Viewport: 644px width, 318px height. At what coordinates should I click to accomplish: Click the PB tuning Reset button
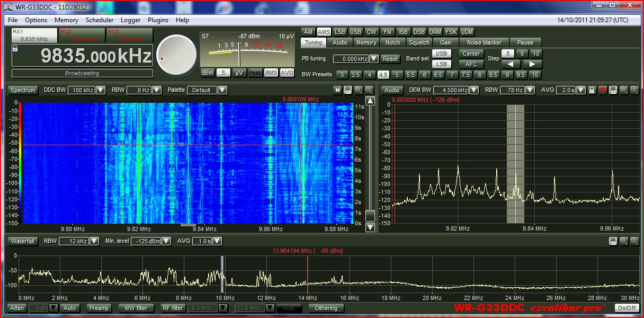coord(390,59)
